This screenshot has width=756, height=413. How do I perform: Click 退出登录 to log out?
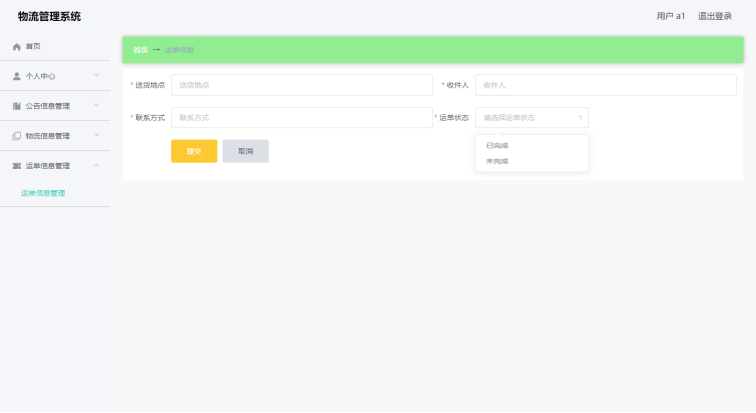coord(715,16)
